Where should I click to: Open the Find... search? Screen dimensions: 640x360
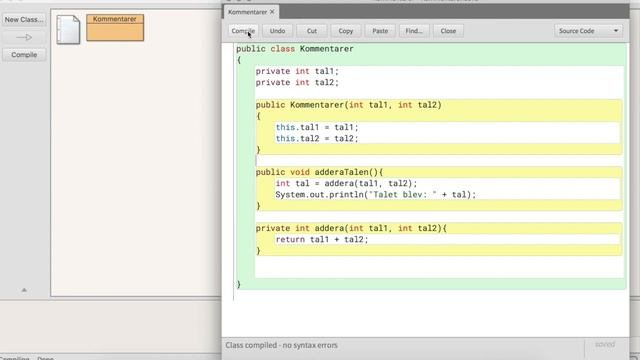point(414,31)
